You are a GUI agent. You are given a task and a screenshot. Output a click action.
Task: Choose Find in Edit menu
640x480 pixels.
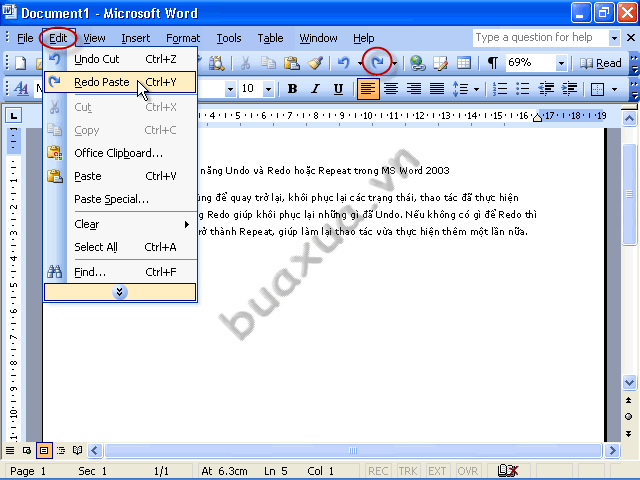tap(120, 272)
